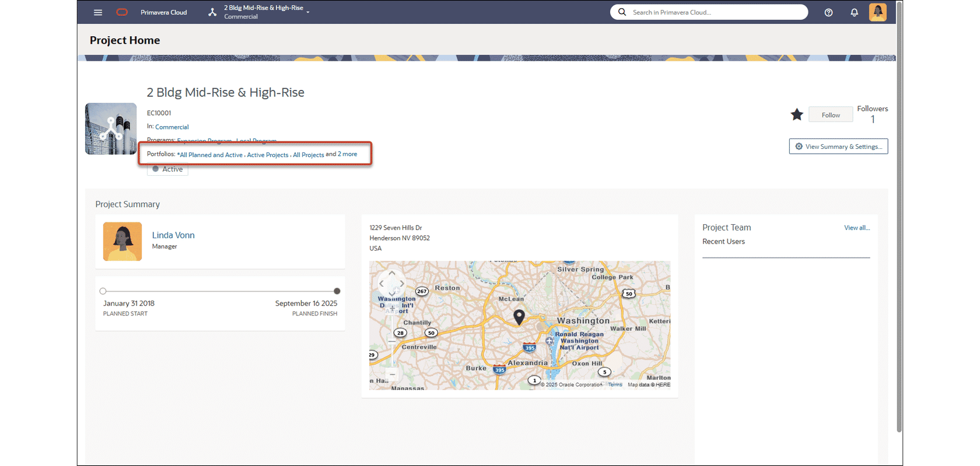980x466 pixels.
Task: Toggle the Follow button
Action: [831, 115]
